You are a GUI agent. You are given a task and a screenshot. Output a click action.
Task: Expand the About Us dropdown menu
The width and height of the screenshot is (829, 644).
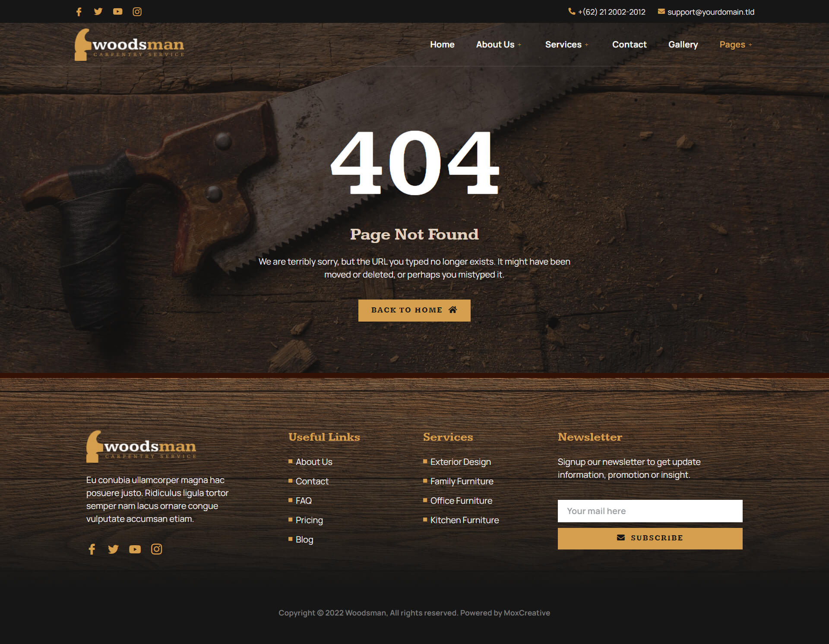pos(498,44)
